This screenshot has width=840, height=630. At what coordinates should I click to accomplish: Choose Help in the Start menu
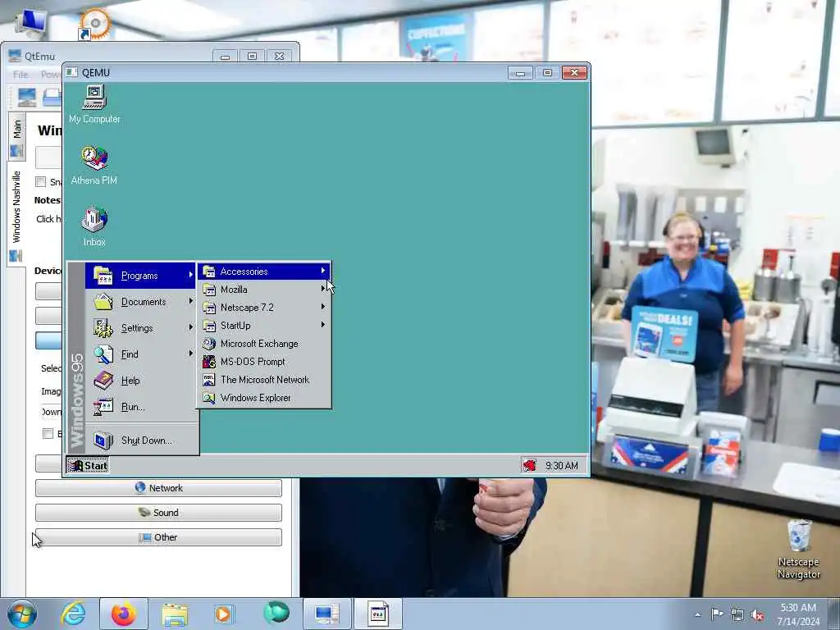click(x=140, y=381)
